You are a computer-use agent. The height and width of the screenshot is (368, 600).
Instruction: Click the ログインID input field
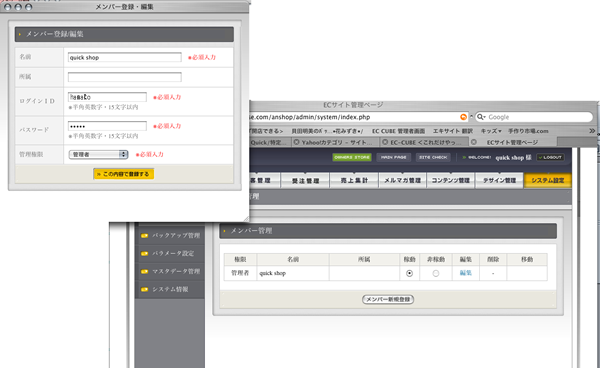(107, 97)
